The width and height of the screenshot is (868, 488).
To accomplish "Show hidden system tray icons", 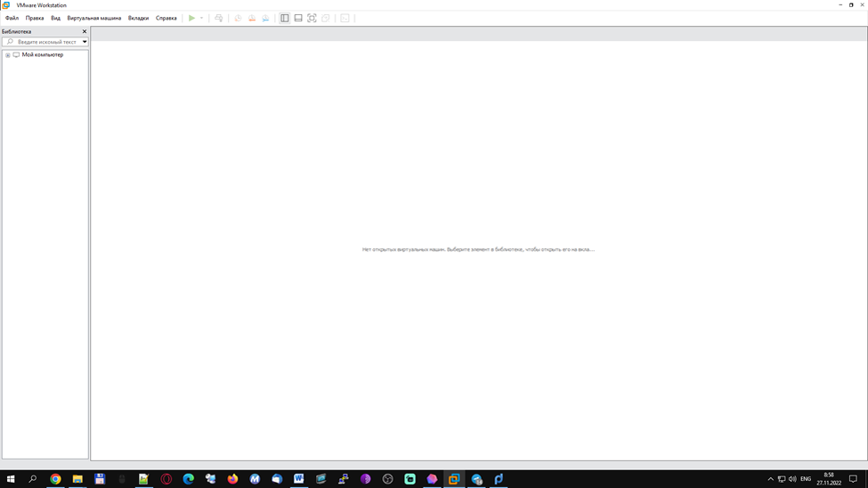I will click(771, 479).
